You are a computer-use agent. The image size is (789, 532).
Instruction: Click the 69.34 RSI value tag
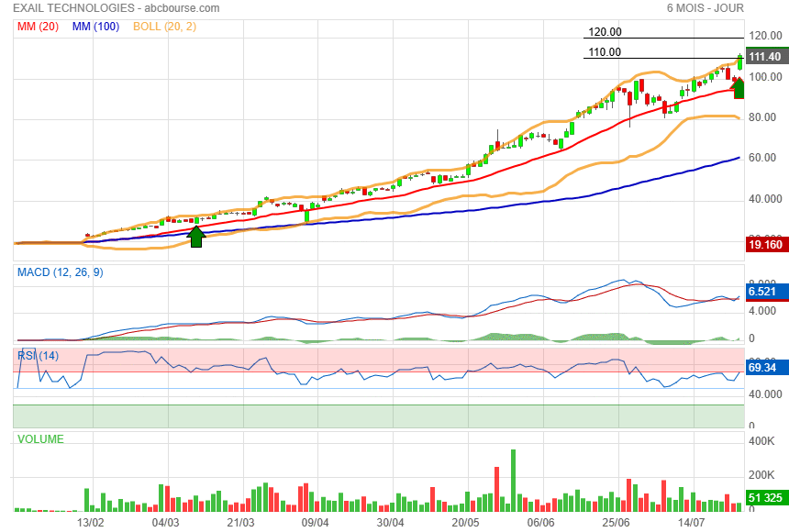(766, 368)
